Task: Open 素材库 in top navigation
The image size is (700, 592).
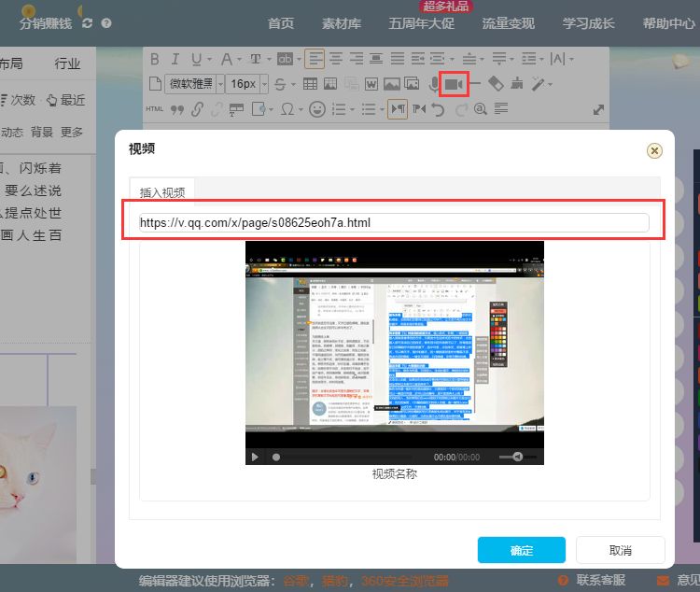Action: pyautogui.click(x=340, y=23)
